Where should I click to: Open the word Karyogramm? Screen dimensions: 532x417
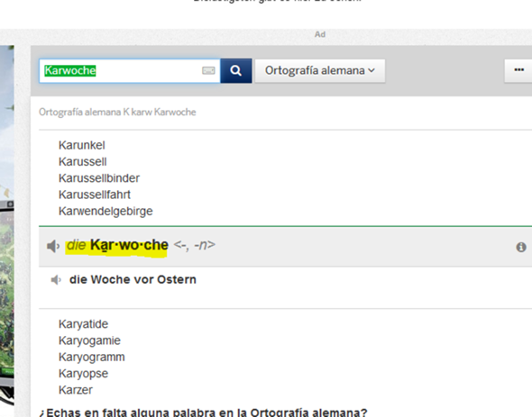tap(92, 357)
